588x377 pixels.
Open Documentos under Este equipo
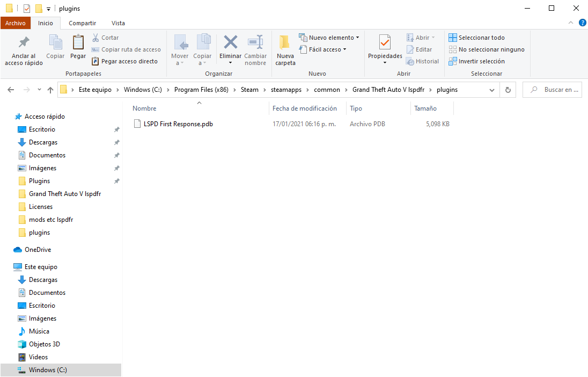coord(47,293)
